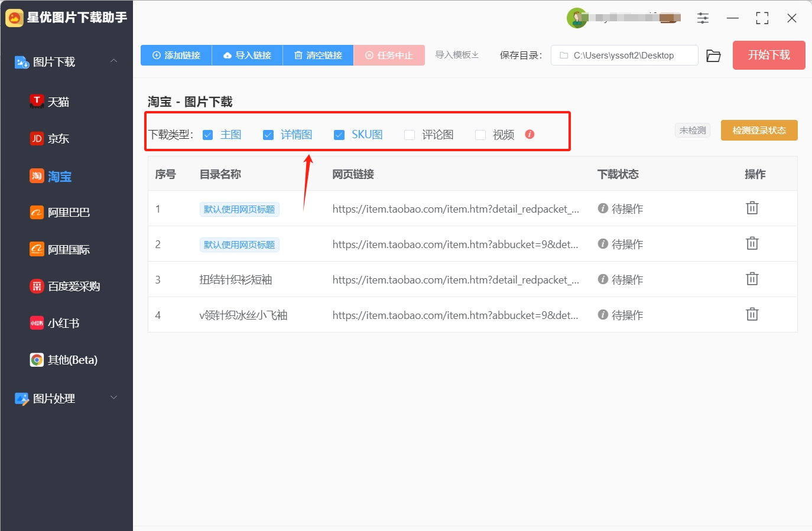The width and height of the screenshot is (812, 531).
Task: Click the 导入链接 button
Action: point(247,55)
